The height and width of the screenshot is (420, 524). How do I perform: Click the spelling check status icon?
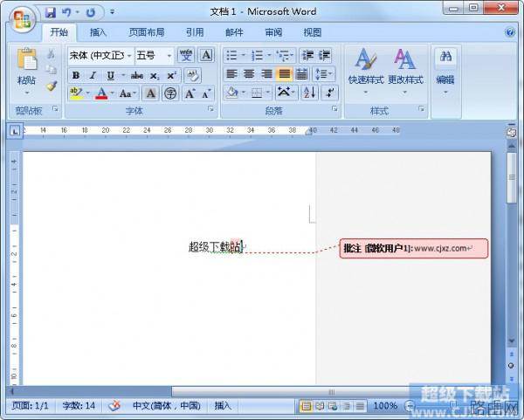(x=114, y=406)
